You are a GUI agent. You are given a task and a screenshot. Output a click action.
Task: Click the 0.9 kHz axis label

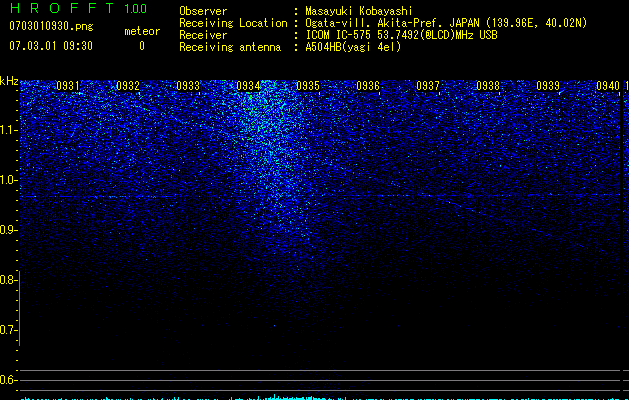(8, 230)
